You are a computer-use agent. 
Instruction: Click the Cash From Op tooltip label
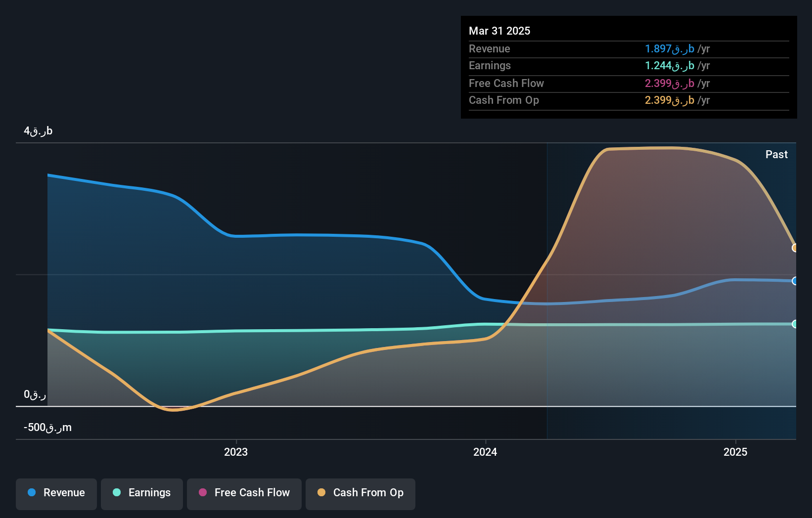click(x=504, y=100)
